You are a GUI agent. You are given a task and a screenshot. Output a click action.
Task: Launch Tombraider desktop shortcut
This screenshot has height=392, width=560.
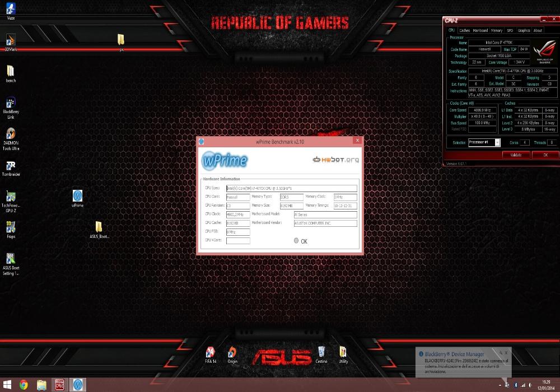(x=11, y=168)
